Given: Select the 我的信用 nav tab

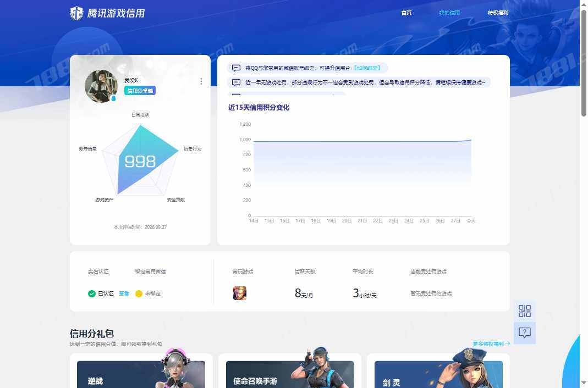Looking at the screenshot, I should coord(449,13).
